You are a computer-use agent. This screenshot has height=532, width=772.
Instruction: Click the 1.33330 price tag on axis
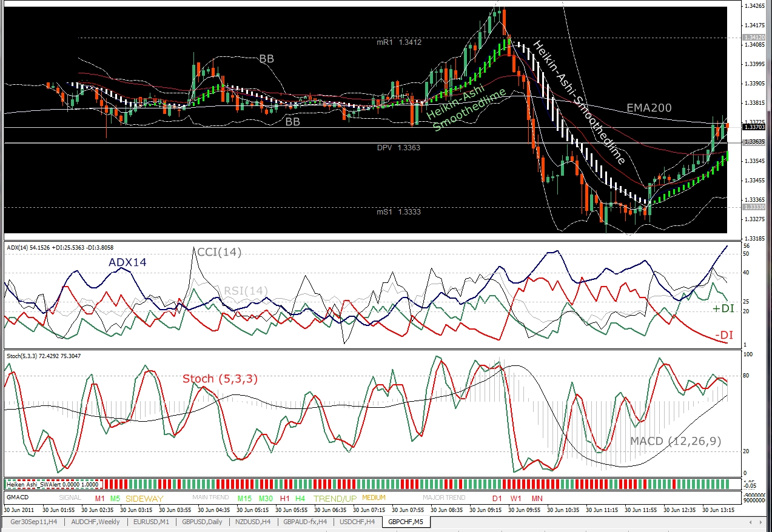[754, 207]
